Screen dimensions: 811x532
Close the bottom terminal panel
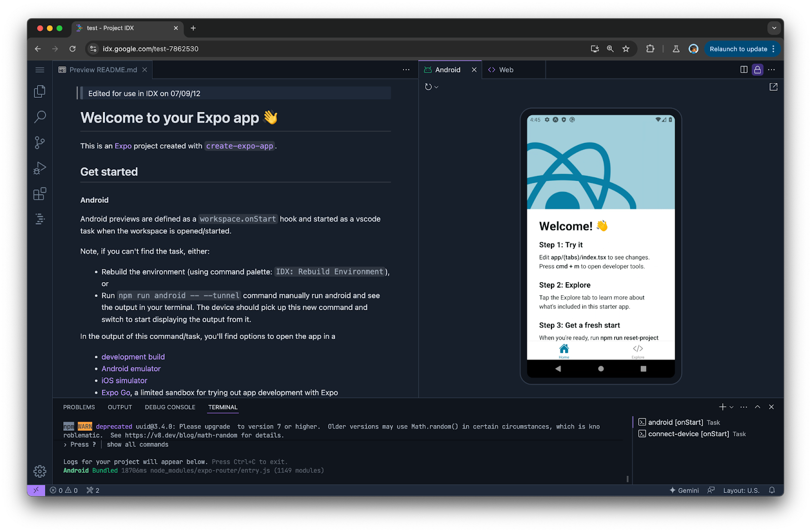pos(771,407)
